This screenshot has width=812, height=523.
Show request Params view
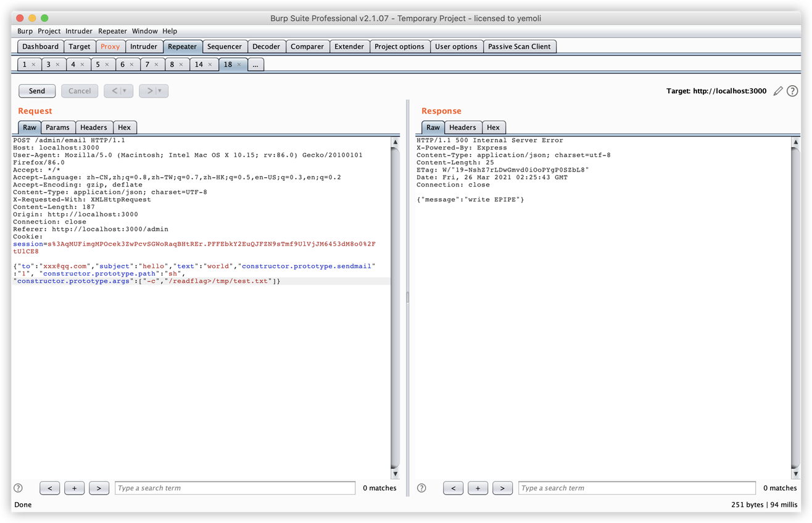[x=58, y=127]
